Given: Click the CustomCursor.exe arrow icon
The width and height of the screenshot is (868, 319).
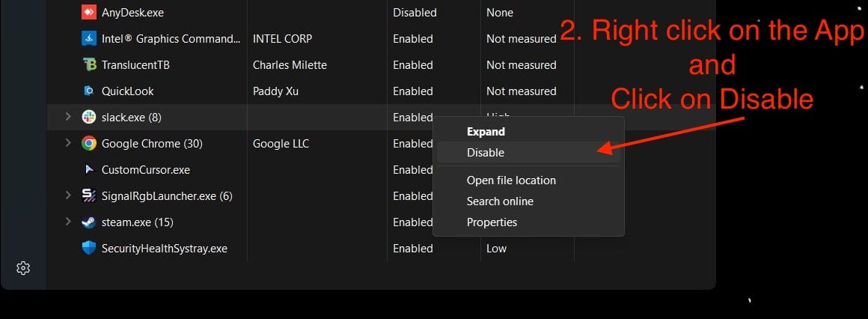Looking at the screenshot, I should click(88, 169).
